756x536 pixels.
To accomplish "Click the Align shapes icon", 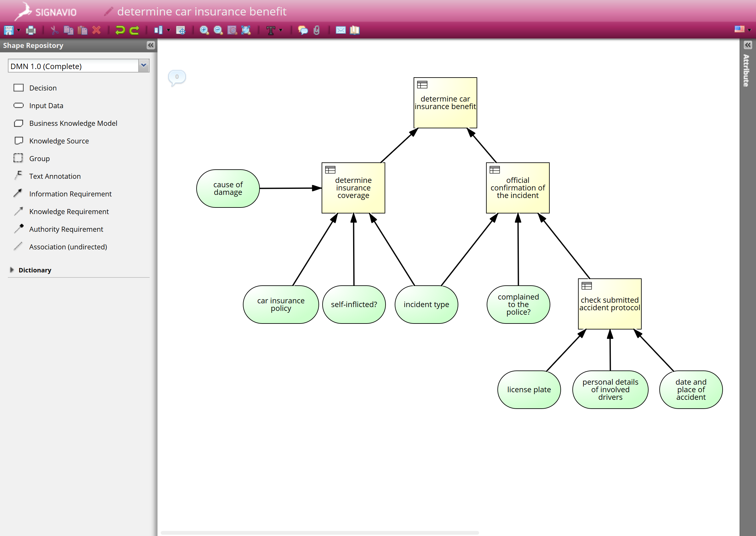I will click(158, 30).
